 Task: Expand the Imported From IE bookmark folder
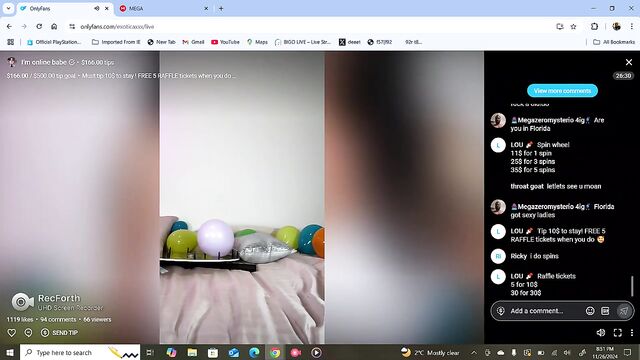pos(116,42)
